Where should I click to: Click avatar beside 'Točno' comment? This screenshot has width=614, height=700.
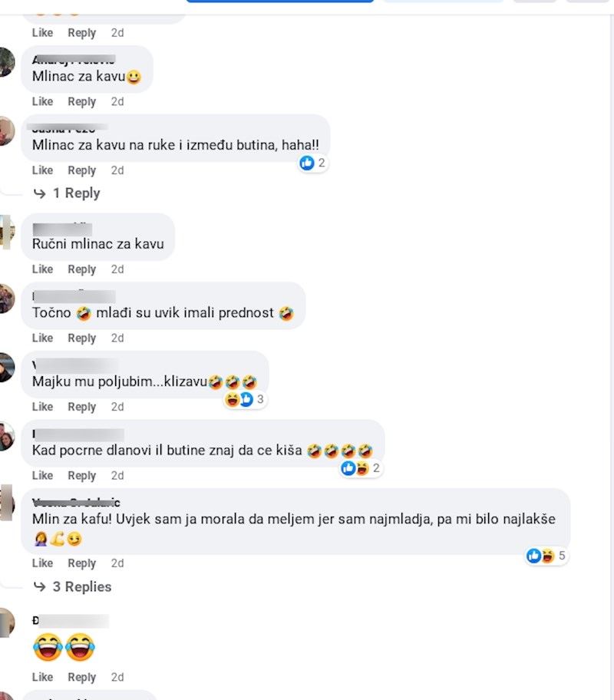tap(6, 298)
